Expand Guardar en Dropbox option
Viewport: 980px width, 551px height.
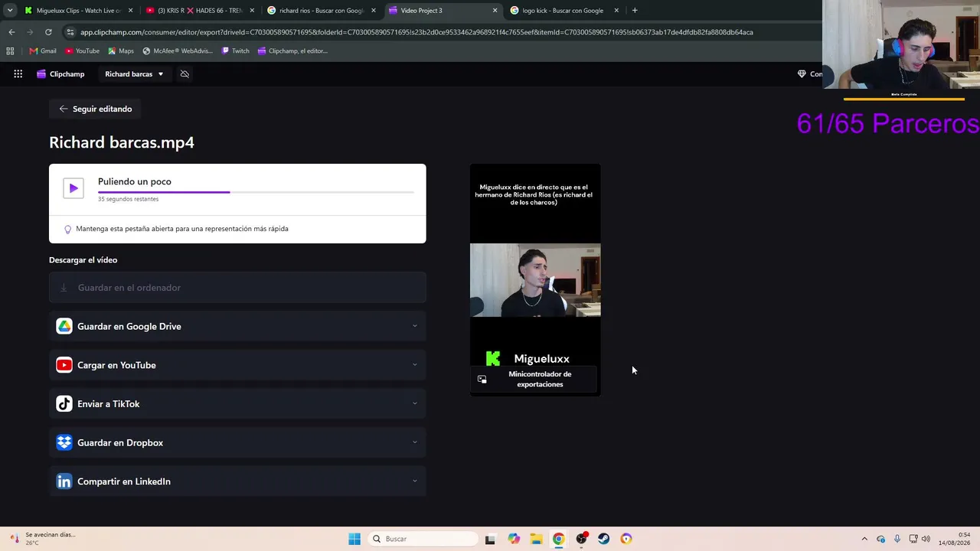(x=237, y=443)
